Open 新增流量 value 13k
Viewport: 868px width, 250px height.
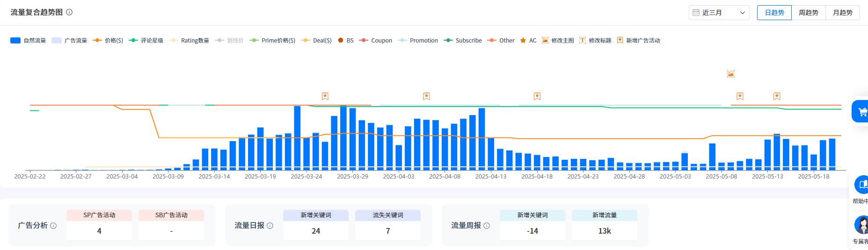[x=605, y=231]
